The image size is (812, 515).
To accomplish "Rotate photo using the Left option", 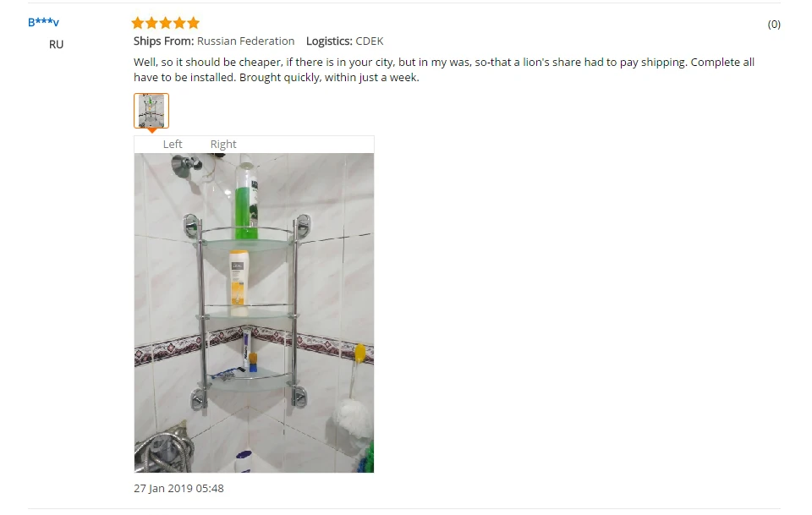I will pos(173,145).
